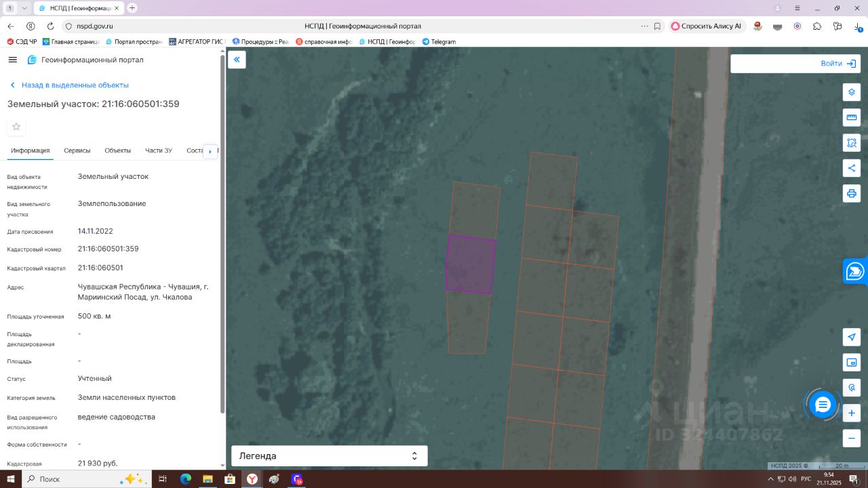The width and height of the screenshot is (868, 488).
Task: Click the Геоинформационный портал logo
Action: [x=85, y=60]
